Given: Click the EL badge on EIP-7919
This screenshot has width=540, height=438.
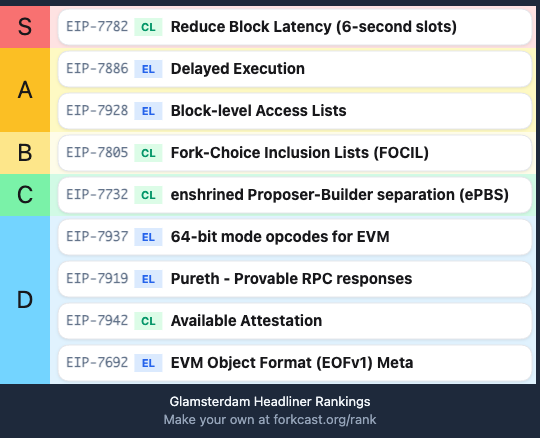Looking at the screenshot, I should point(148,279).
